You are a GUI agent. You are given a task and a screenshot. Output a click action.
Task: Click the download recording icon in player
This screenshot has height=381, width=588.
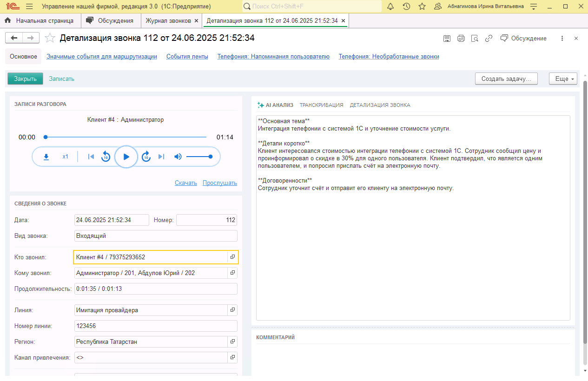[46, 157]
